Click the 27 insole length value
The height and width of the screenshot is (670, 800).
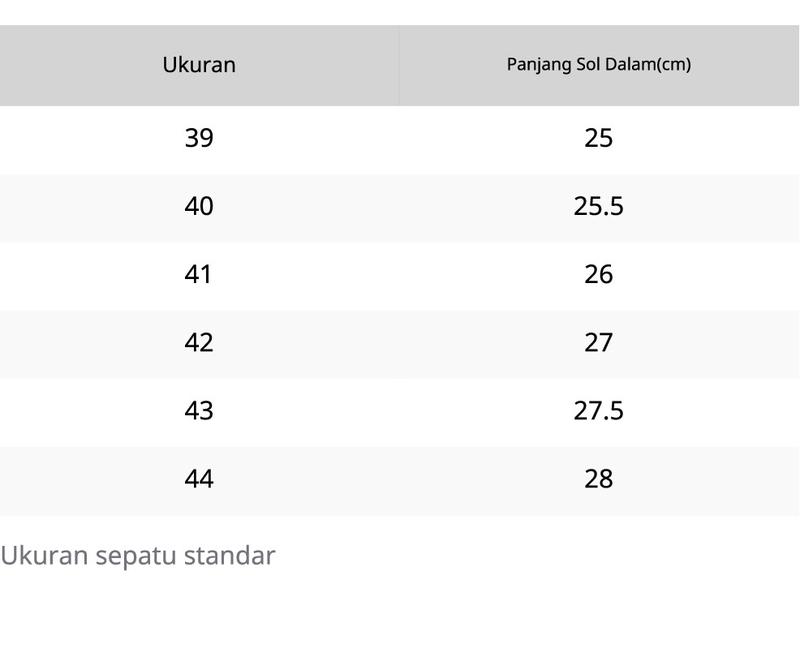click(x=598, y=342)
